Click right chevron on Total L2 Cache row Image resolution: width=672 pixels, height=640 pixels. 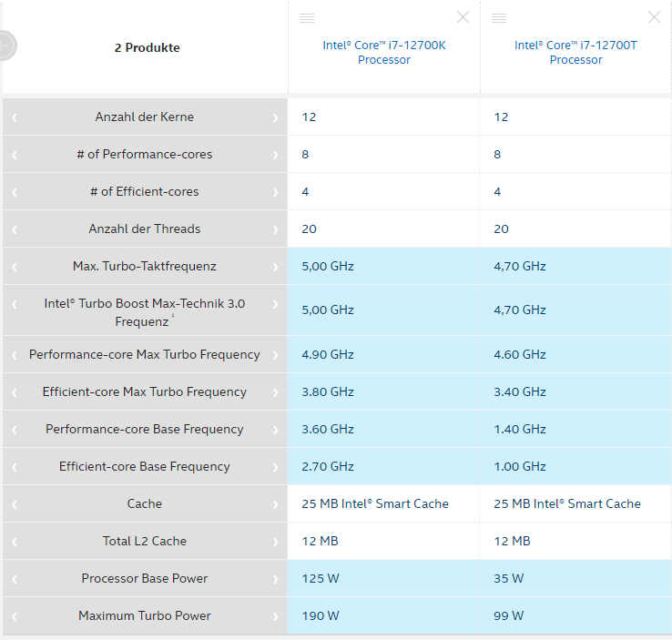pos(275,542)
